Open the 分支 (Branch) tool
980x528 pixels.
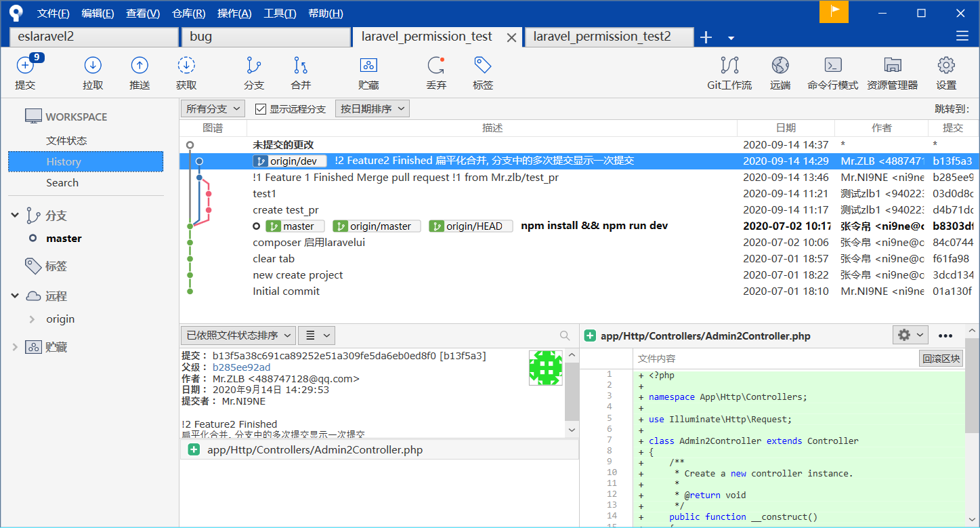click(x=254, y=66)
